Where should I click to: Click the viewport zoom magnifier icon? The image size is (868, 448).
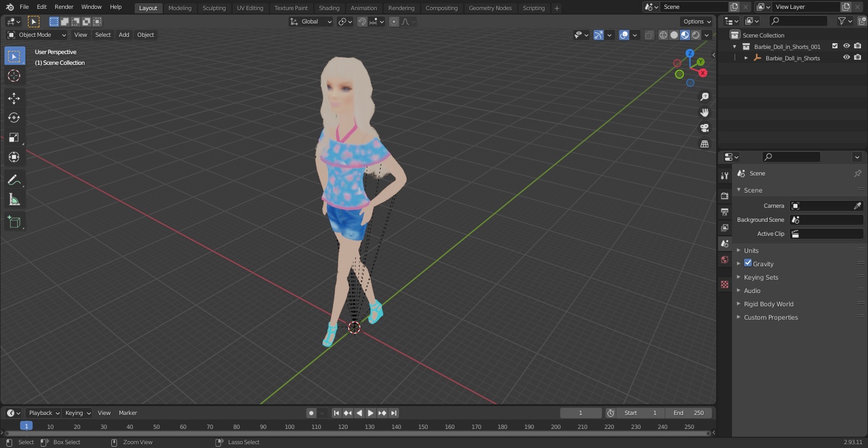[x=704, y=97]
